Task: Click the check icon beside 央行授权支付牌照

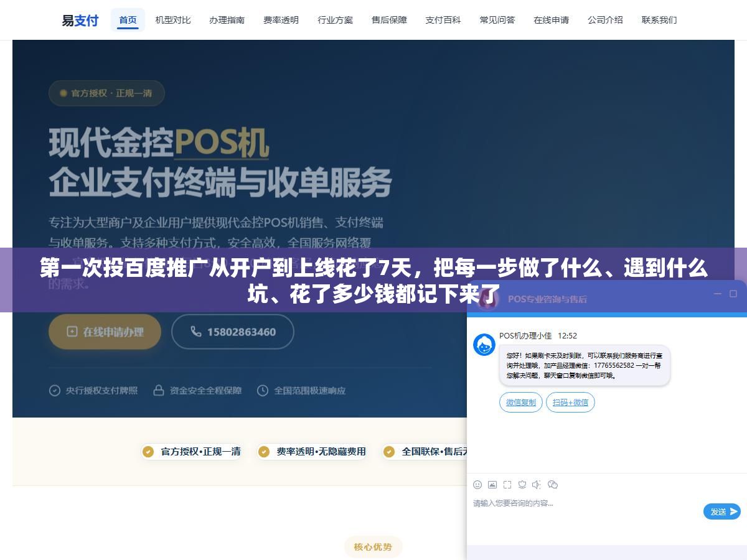Action: 55,391
